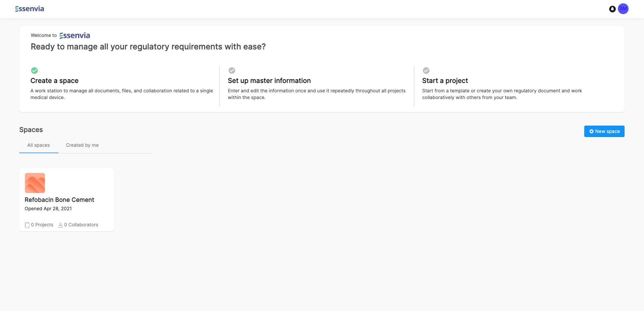Screen dimensions: 644x311
Task: Switch to the All spaces tab
Action: 39,145
